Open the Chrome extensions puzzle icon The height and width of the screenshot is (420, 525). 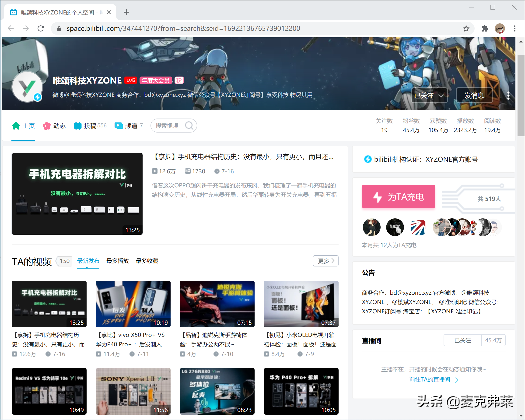click(485, 28)
